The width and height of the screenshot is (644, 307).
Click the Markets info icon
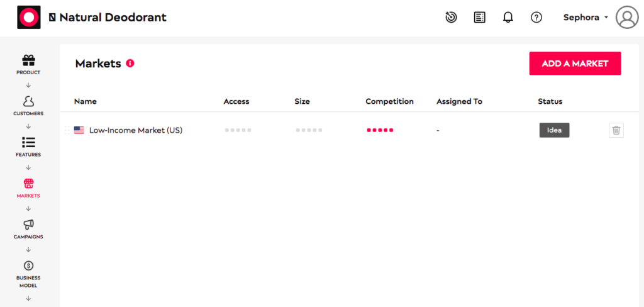tap(130, 64)
